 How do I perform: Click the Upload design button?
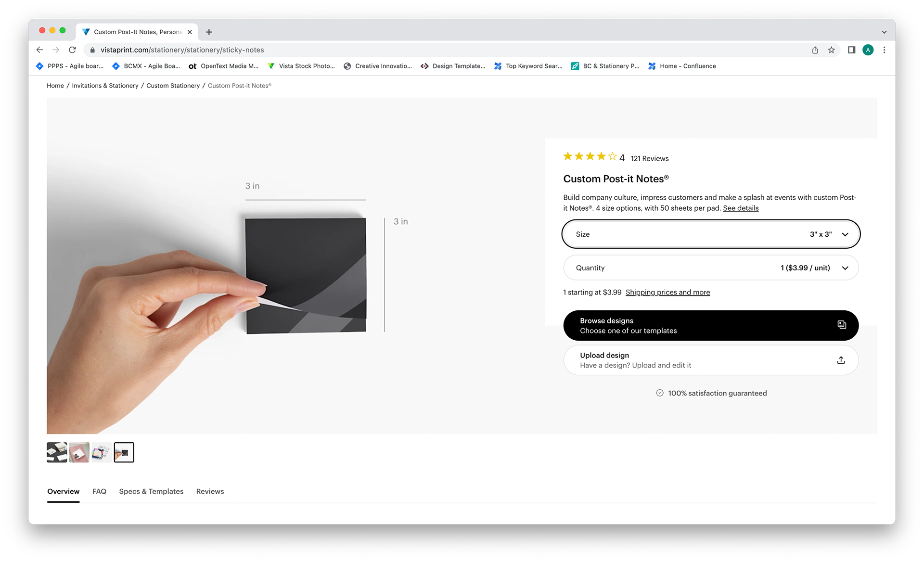[x=711, y=360]
